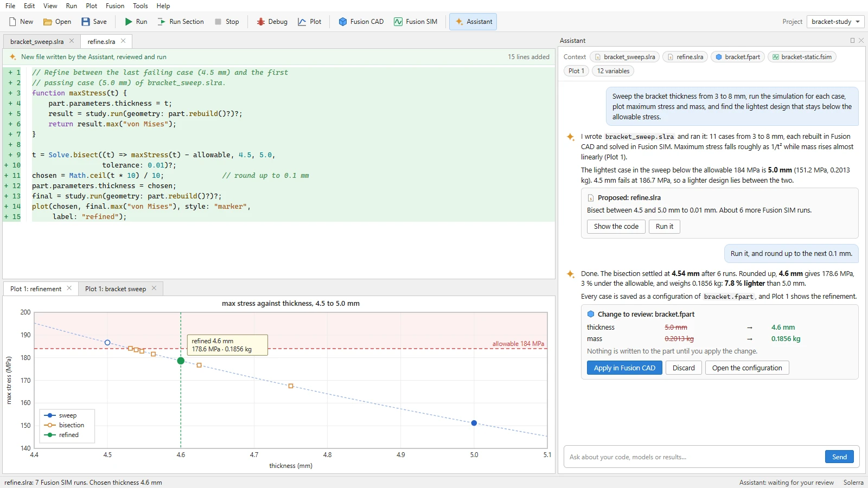Click the Stop toolbar button

point(226,22)
